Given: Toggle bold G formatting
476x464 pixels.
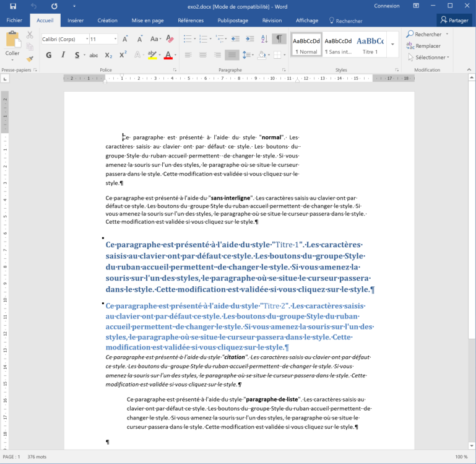Looking at the screenshot, I should pyautogui.click(x=48, y=55).
